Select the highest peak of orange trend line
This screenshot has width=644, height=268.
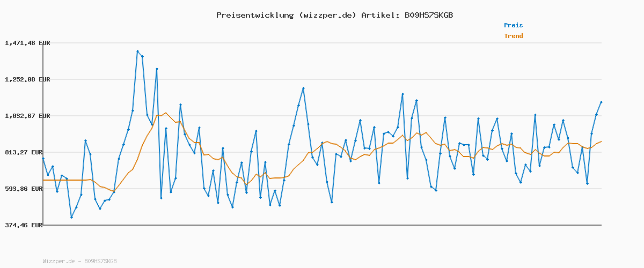click(165, 113)
